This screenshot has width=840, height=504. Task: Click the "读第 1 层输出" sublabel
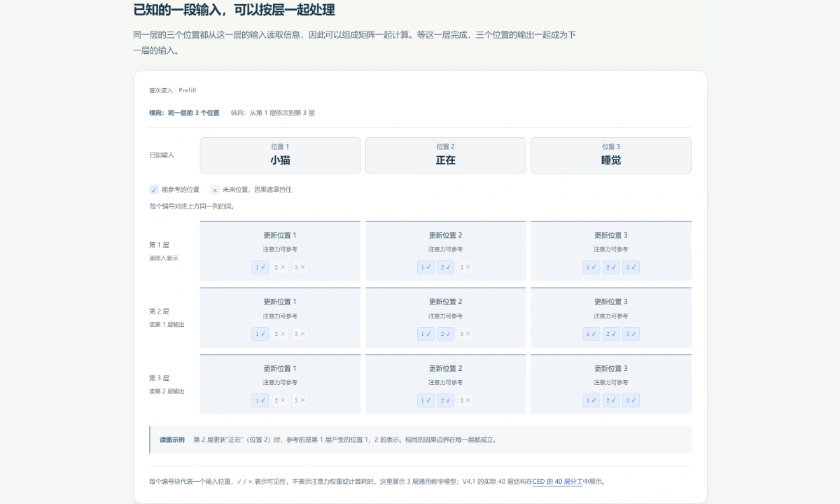[x=167, y=325]
